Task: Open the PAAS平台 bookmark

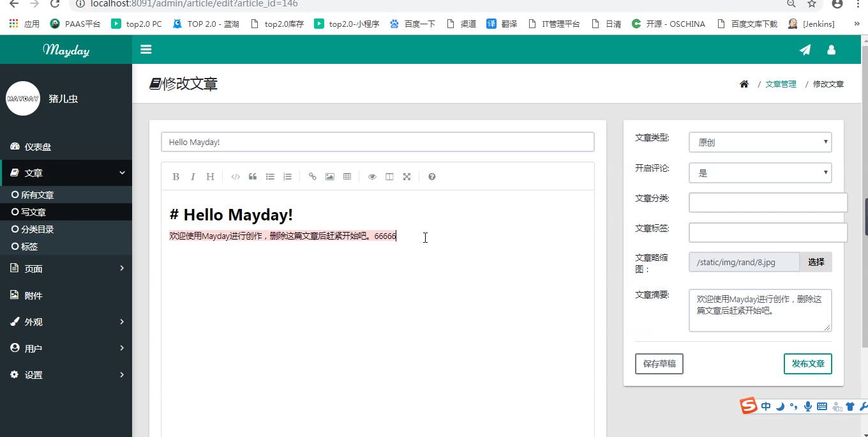Action: click(75, 24)
